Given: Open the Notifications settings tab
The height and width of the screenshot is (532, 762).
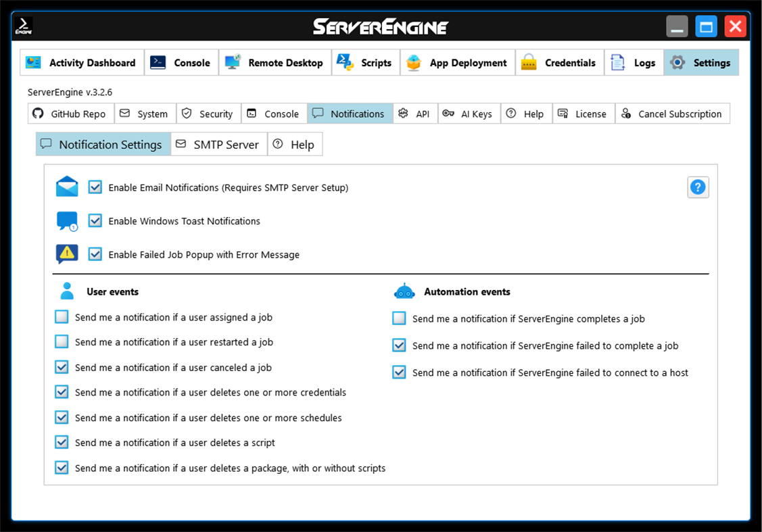Looking at the screenshot, I should 350,113.
